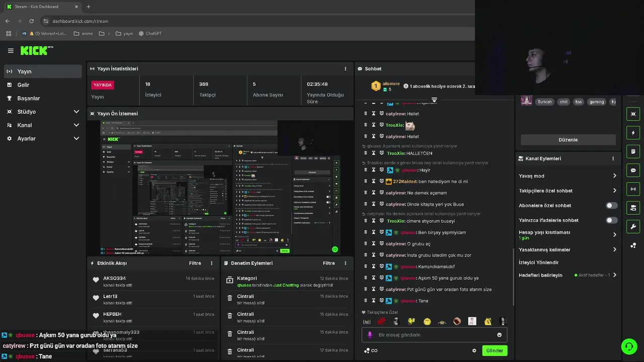
Task: Click the Gönder send button
Action: point(495,350)
